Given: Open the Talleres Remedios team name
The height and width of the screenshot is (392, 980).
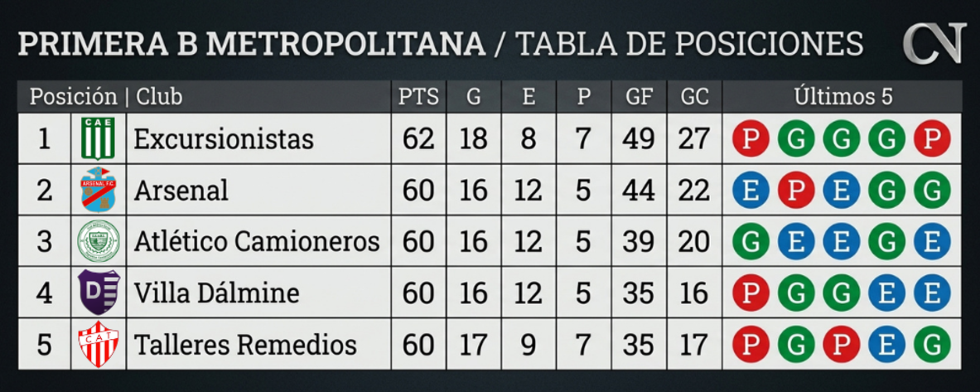Looking at the screenshot, I should [x=245, y=345].
